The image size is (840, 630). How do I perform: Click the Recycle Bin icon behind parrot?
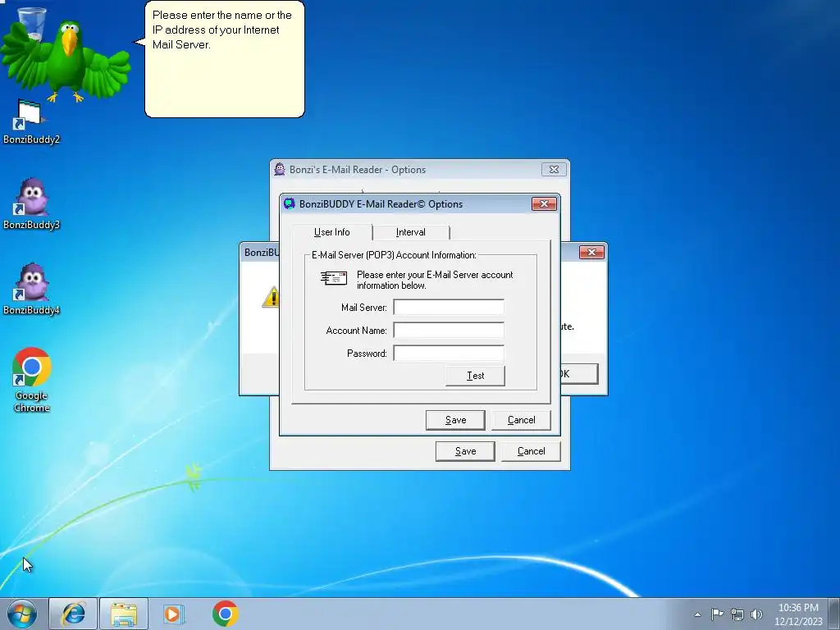coord(32,24)
